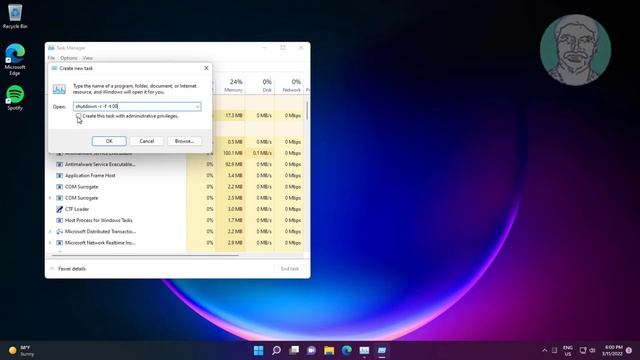Click the CTF Loader process icon

click(59, 209)
